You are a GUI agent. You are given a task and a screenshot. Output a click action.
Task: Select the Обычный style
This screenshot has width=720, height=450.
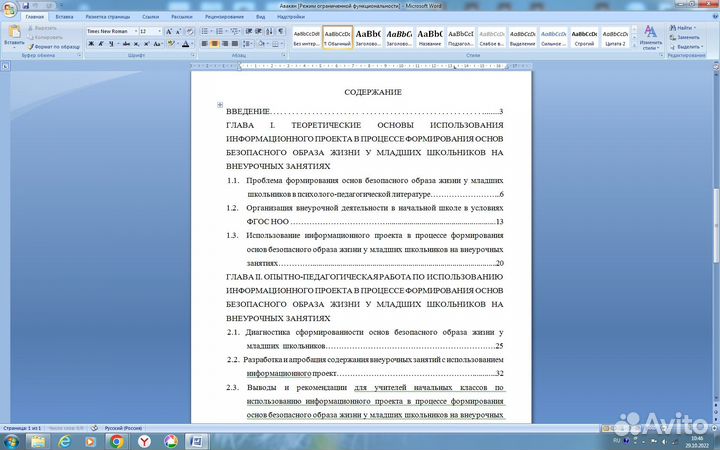click(x=338, y=37)
